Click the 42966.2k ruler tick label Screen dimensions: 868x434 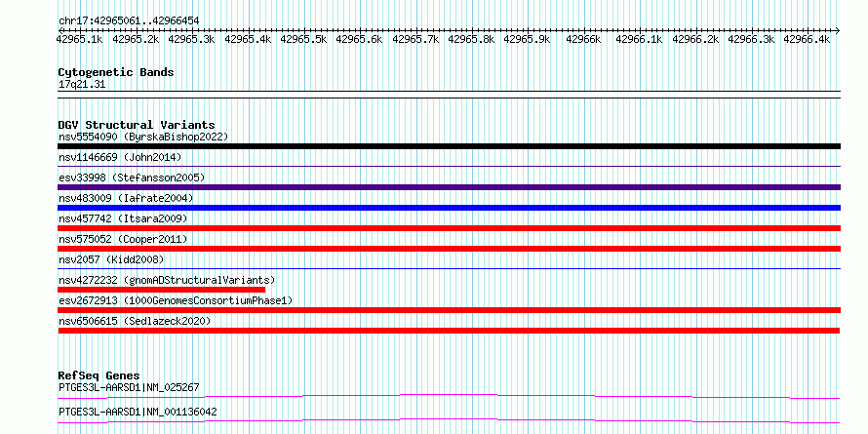(x=695, y=39)
